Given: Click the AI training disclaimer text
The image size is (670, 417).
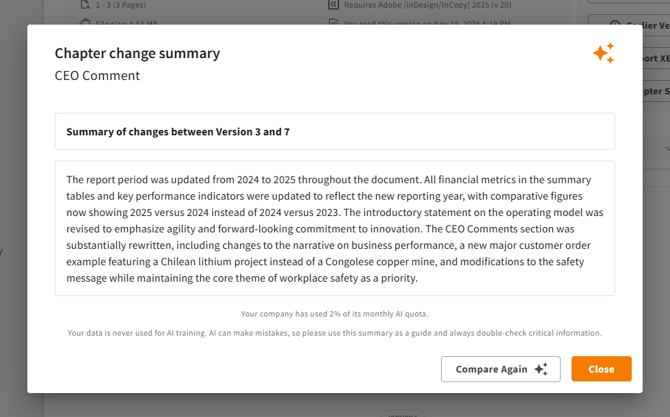Looking at the screenshot, I should pos(334,333).
